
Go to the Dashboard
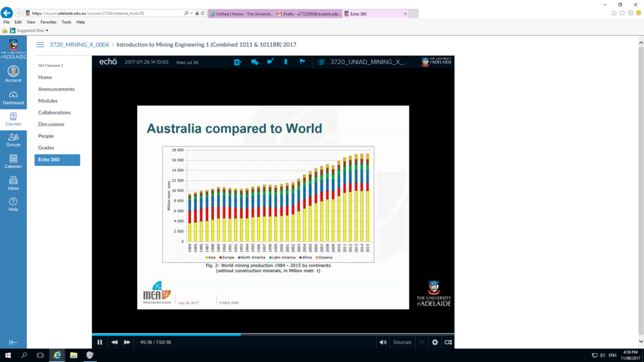point(13,98)
